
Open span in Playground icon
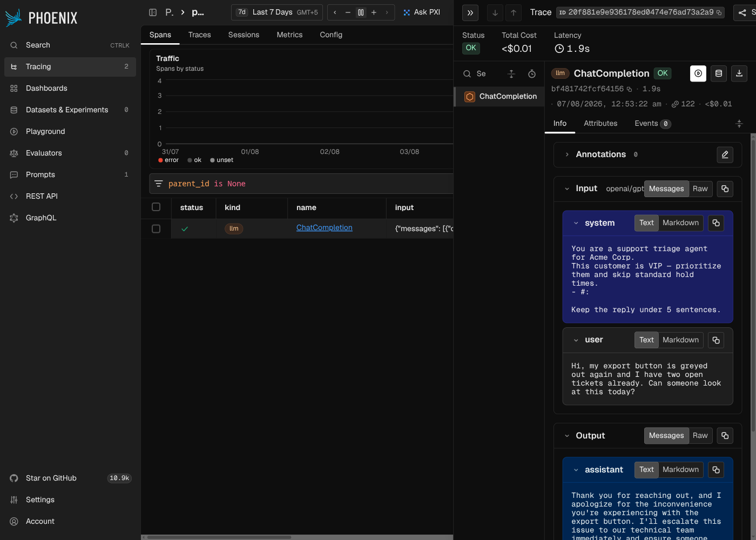point(698,73)
